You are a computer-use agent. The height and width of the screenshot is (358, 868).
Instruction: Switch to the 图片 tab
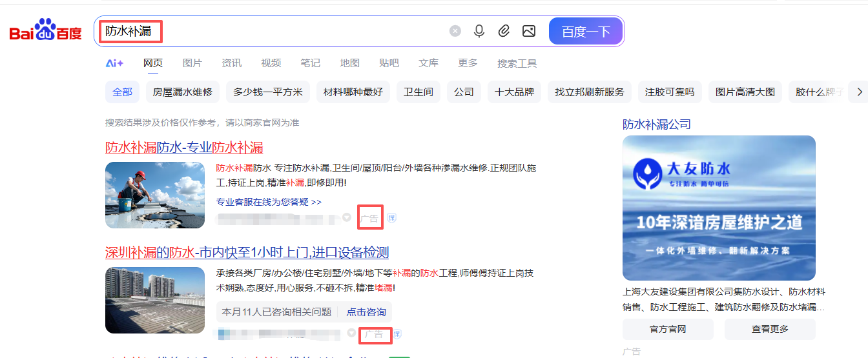click(192, 63)
